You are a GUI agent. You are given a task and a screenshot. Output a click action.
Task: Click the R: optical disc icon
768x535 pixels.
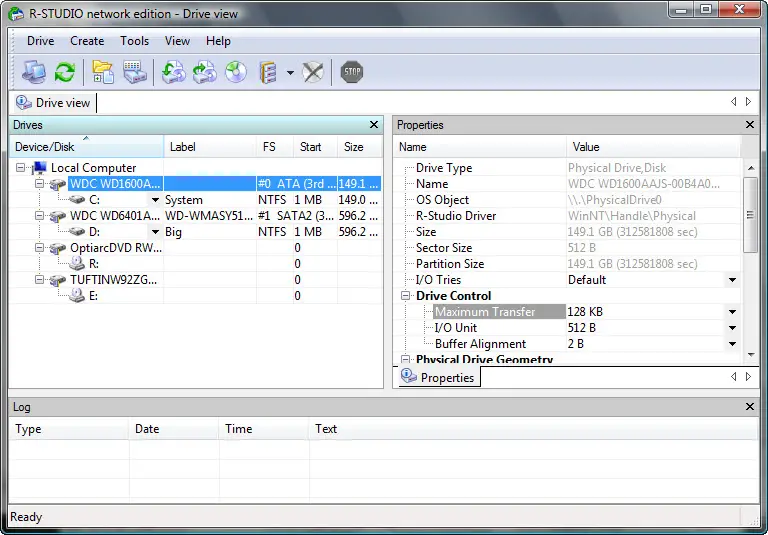click(76, 264)
